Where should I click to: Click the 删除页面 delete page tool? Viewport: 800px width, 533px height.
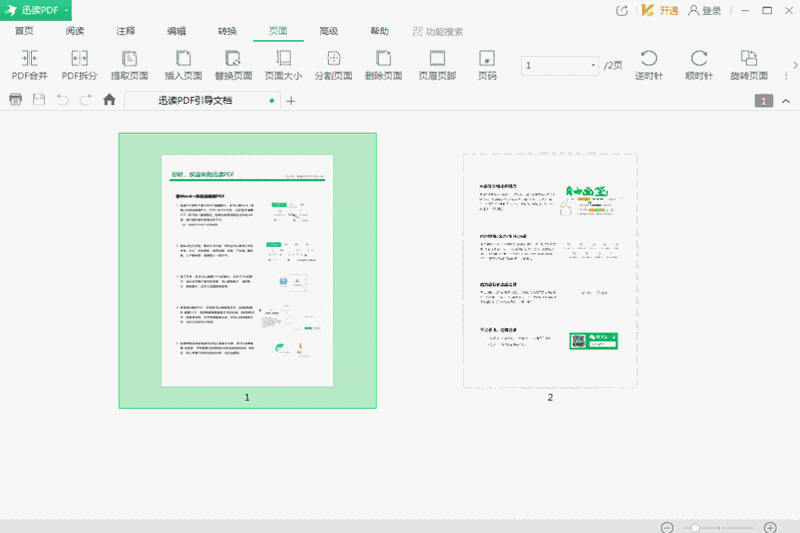(383, 65)
